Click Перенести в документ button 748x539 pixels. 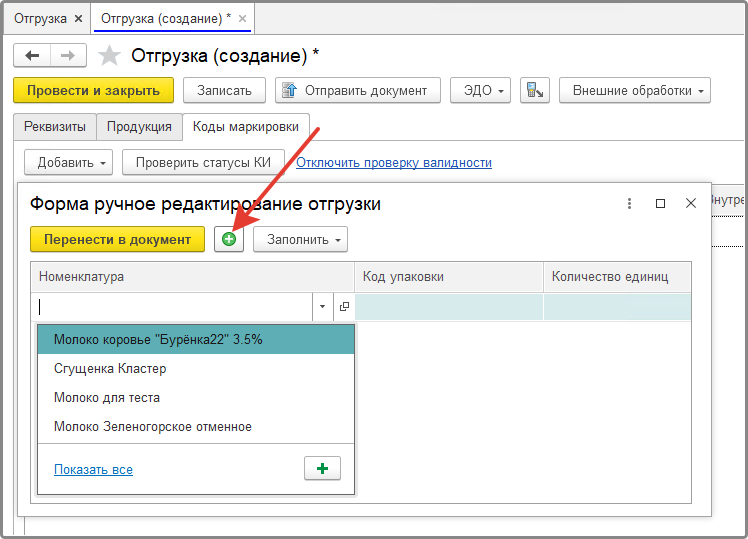pyautogui.click(x=117, y=239)
